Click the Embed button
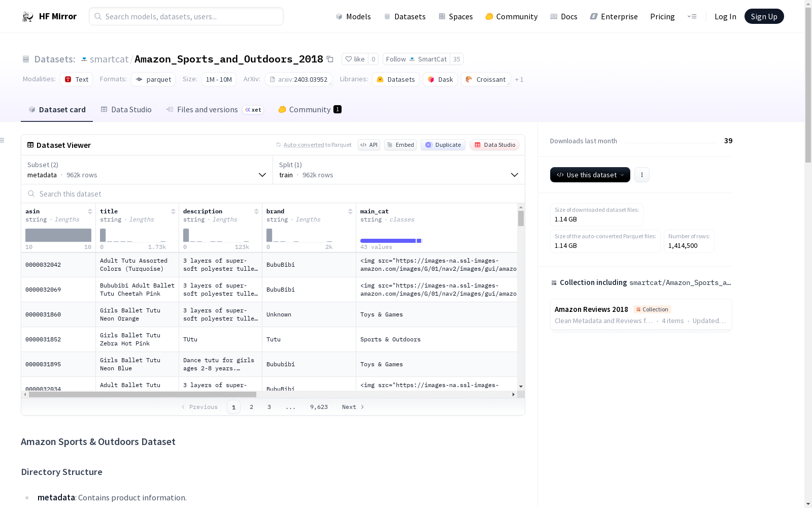 [400, 145]
